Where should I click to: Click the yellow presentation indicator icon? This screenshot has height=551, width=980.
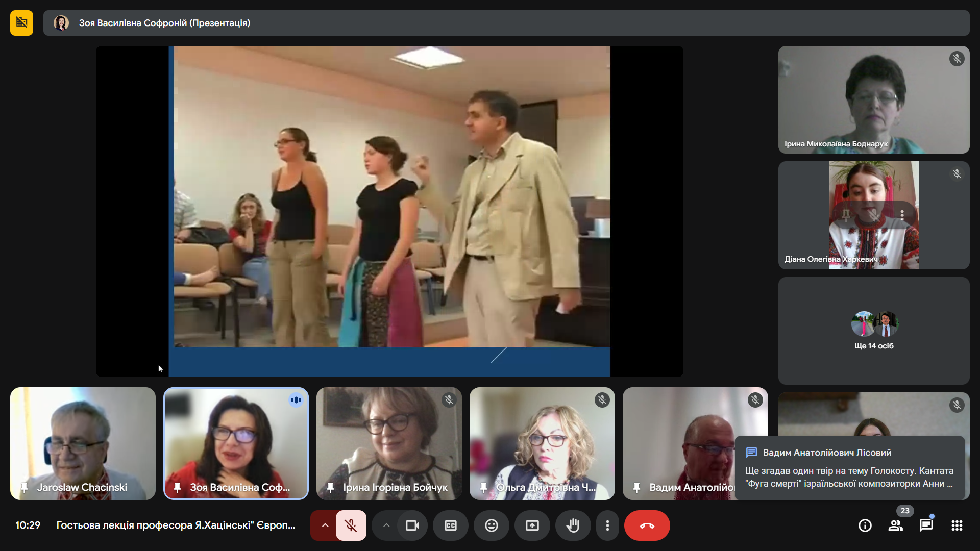click(21, 23)
